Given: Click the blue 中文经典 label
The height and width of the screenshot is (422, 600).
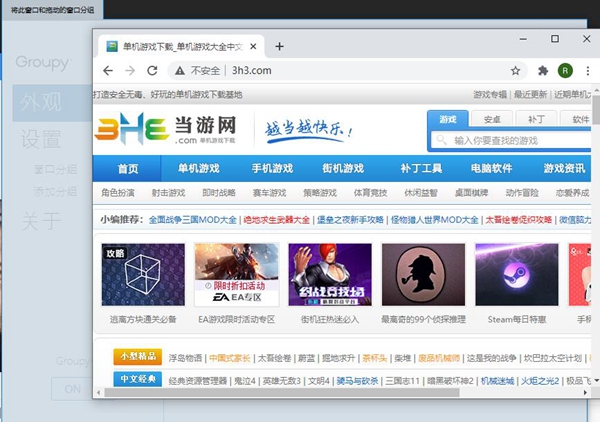Looking at the screenshot, I should pos(138,379).
